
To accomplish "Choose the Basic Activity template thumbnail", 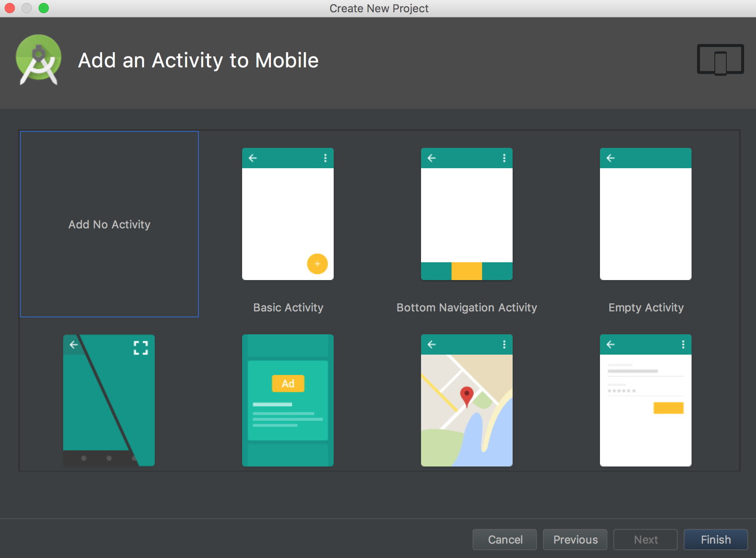I will point(288,214).
